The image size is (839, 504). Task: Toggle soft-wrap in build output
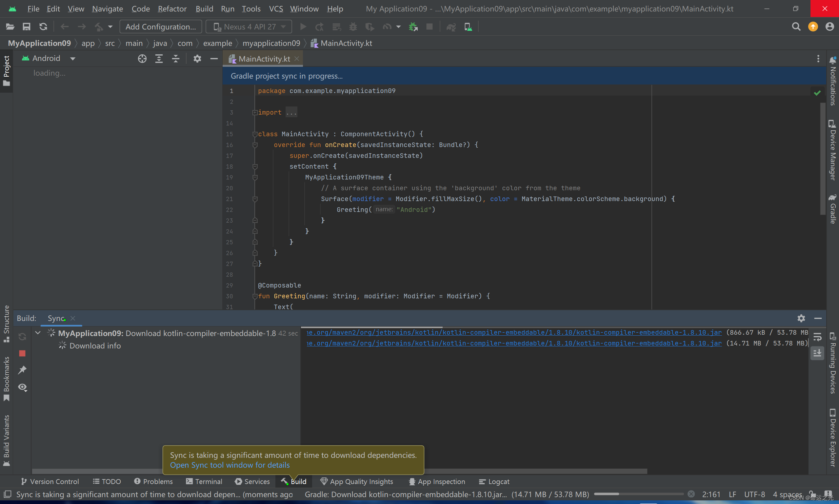(818, 337)
